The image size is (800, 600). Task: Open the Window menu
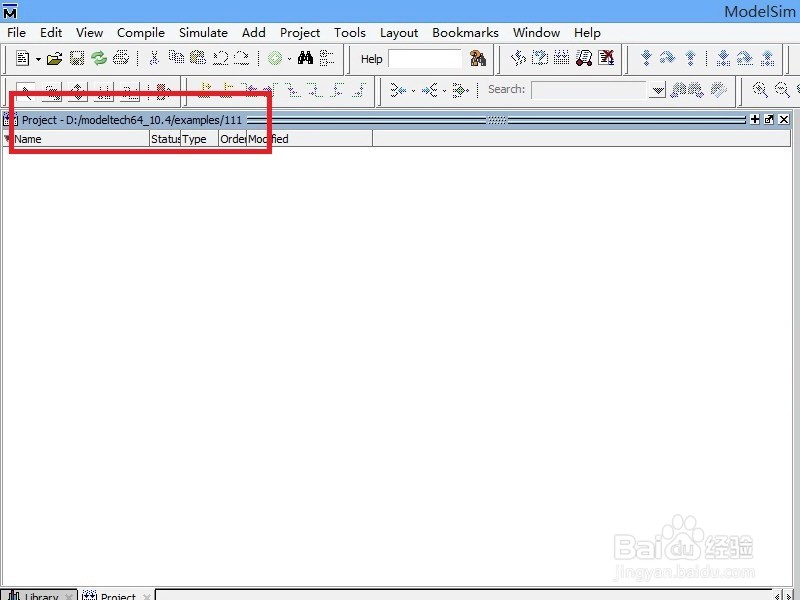pos(536,33)
